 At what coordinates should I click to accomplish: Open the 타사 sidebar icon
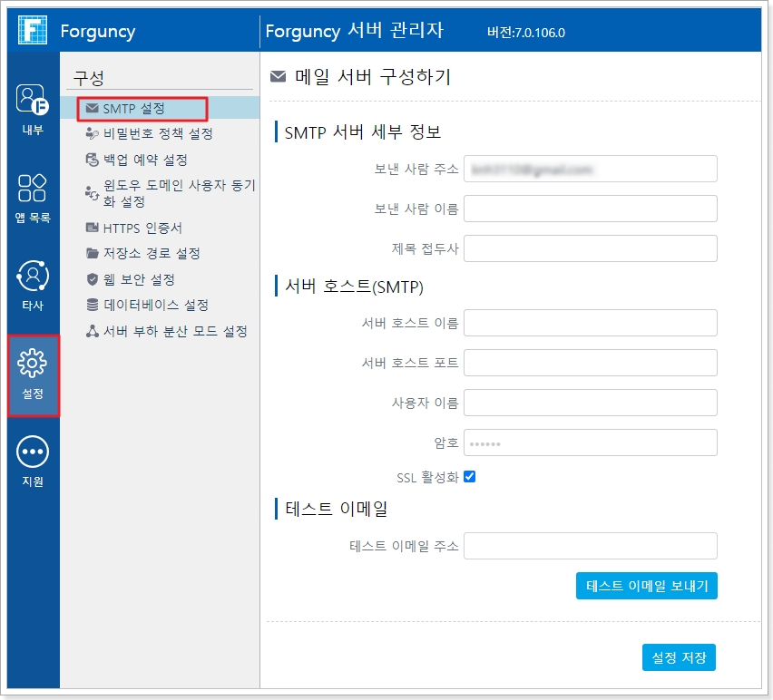tap(33, 276)
